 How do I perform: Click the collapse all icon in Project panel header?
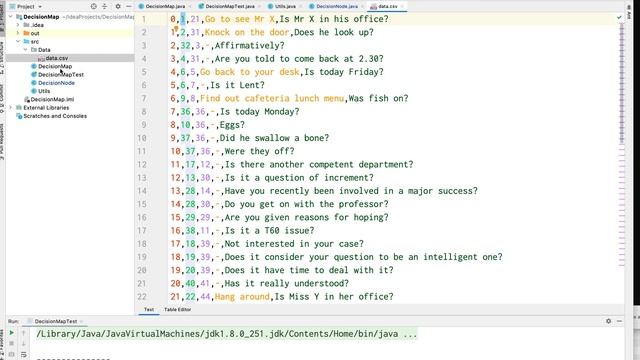tap(105, 7)
